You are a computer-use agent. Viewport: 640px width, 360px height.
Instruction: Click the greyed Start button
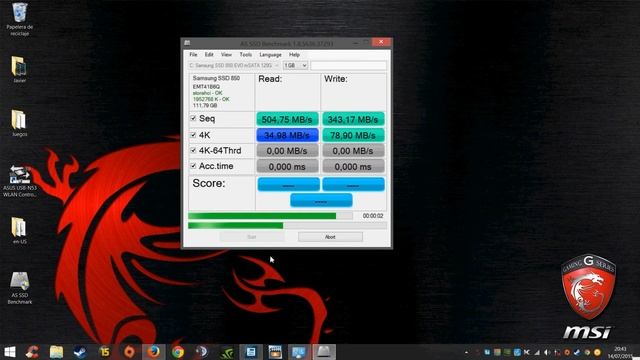click(x=252, y=237)
